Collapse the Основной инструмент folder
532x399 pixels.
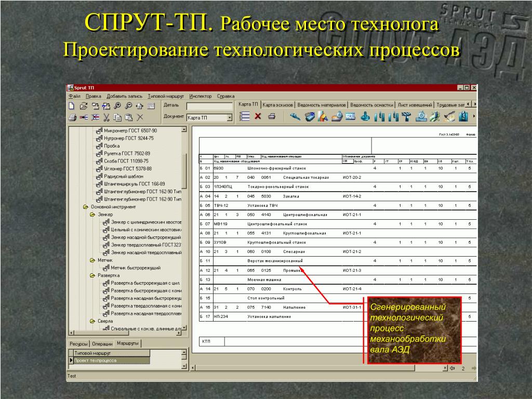coord(86,207)
